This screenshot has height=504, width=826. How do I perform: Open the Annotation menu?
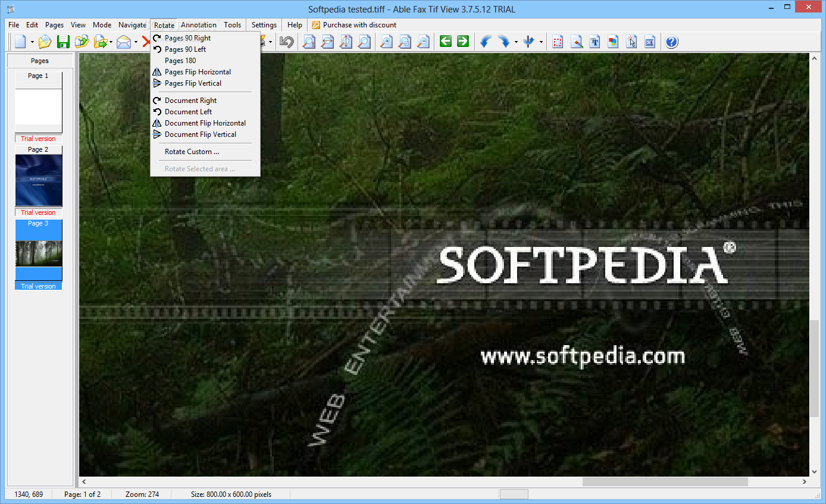[199, 25]
